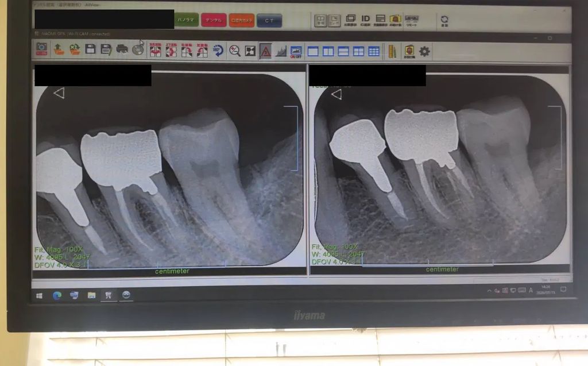Click the remote icon in top bar

pos(411,20)
